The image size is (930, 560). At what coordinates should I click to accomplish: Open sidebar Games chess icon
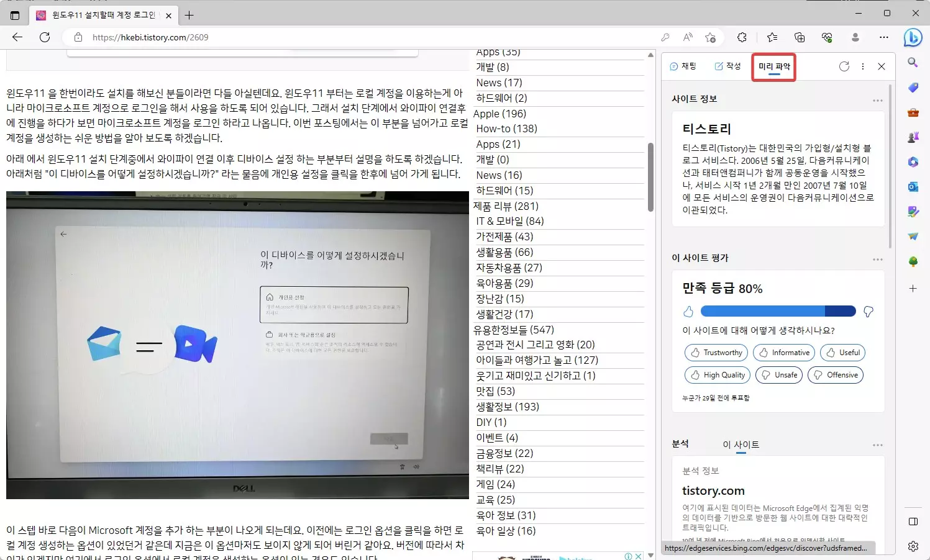tap(913, 137)
